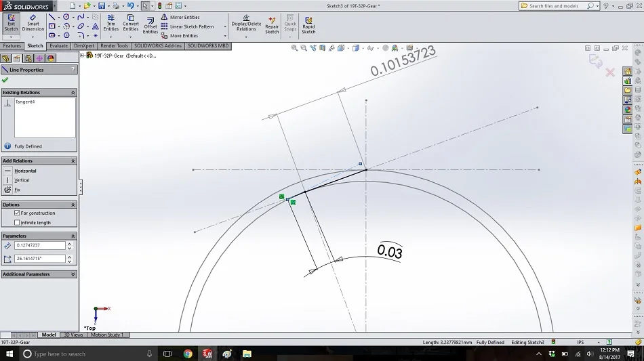Screen dimensions: 644x361
Task: Collapse the Parameters section
Action: pos(73,236)
